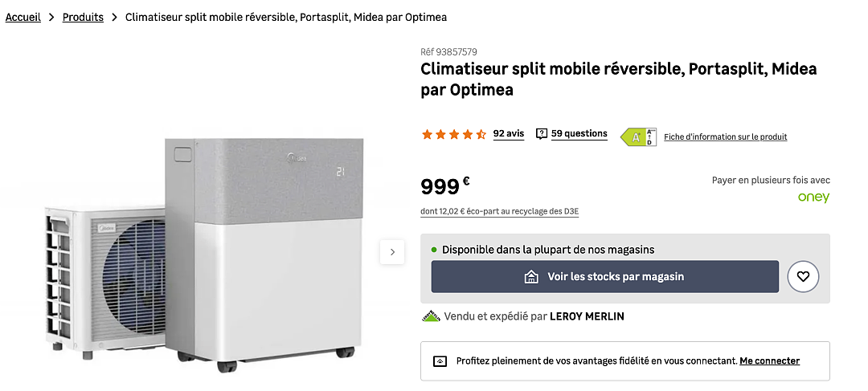
Task: Click the Oney payment logo
Action: 813,198
